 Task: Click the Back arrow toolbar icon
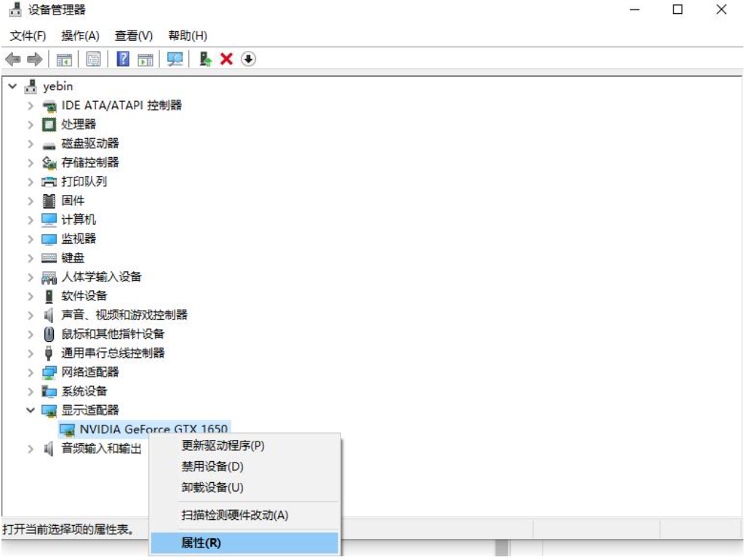click(x=13, y=60)
